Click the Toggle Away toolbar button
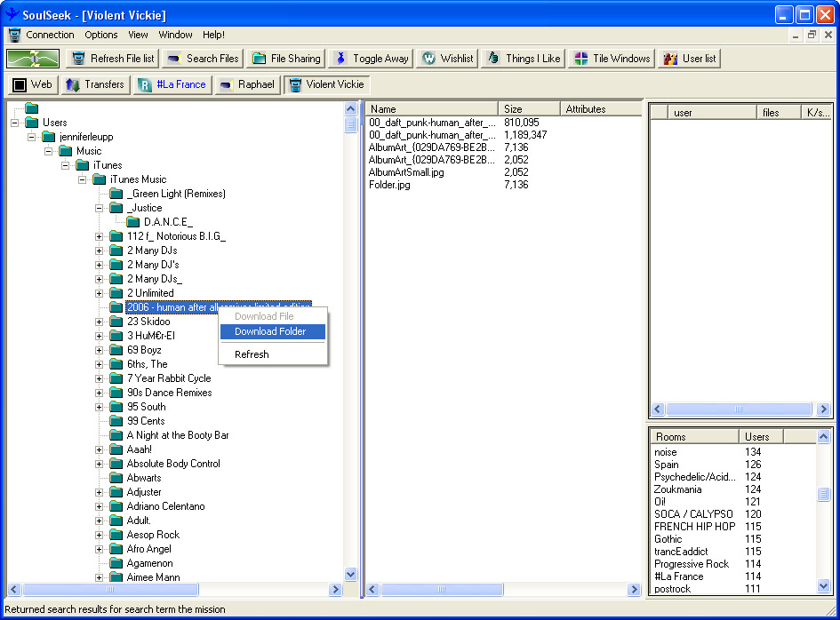The width and height of the screenshot is (840, 620). point(371,59)
